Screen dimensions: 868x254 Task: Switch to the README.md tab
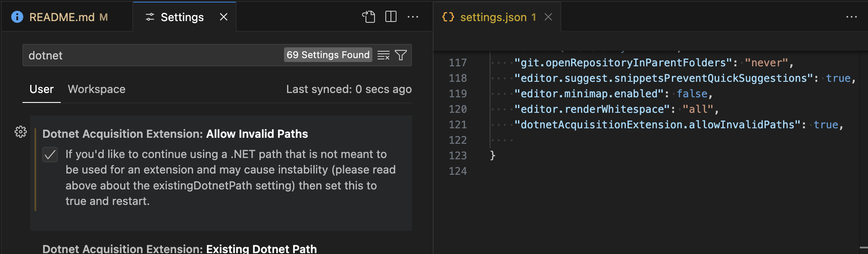(62, 17)
